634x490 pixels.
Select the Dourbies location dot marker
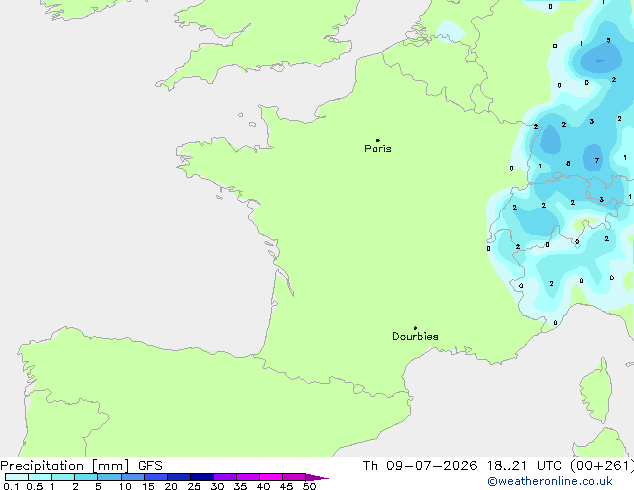415,328
